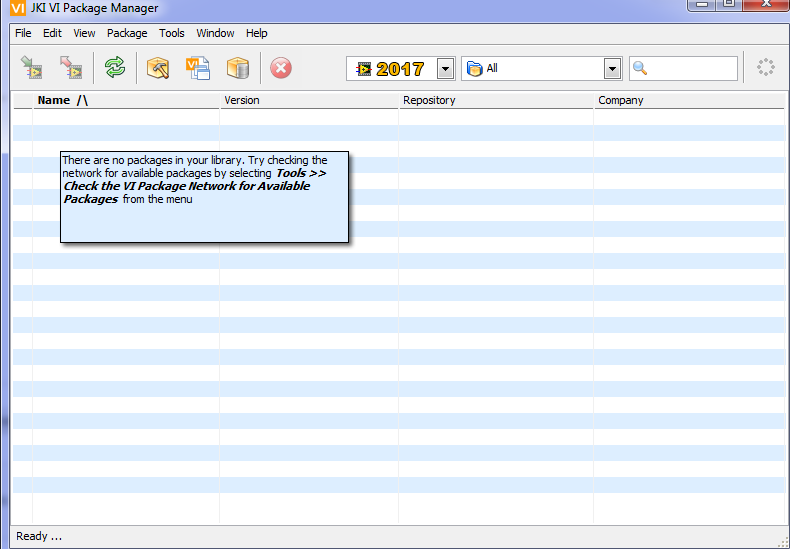Sort by the Version column header

tap(309, 100)
